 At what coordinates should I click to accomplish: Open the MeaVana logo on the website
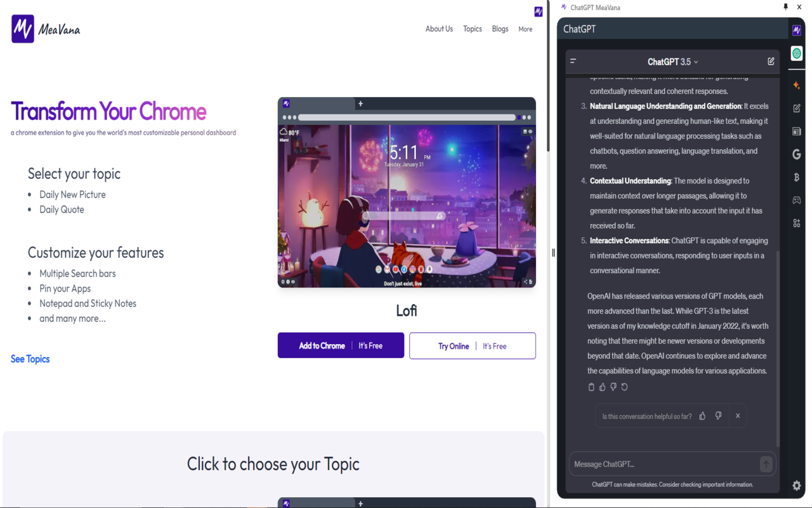point(23,29)
